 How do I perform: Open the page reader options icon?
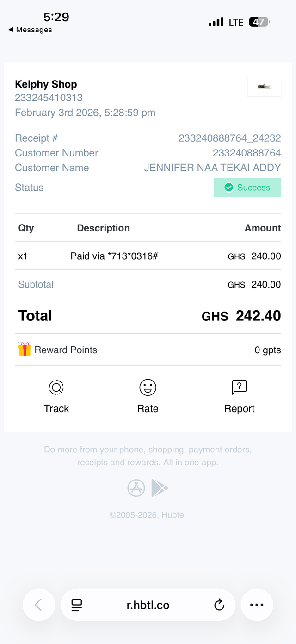point(77,605)
